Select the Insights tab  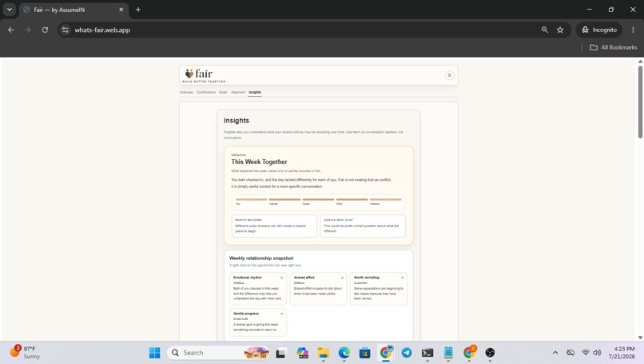pos(255,92)
